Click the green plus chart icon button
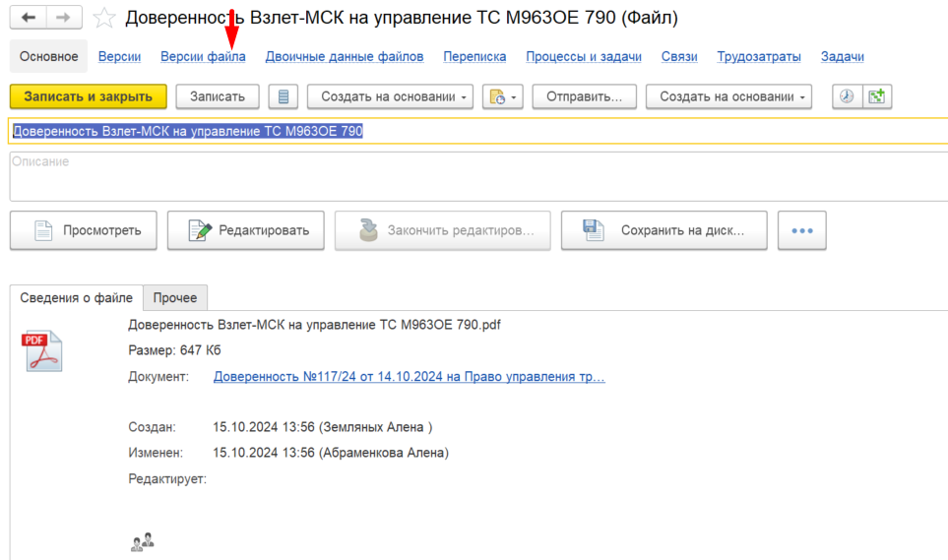Viewport: 948px width, 560px height. [877, 96]
